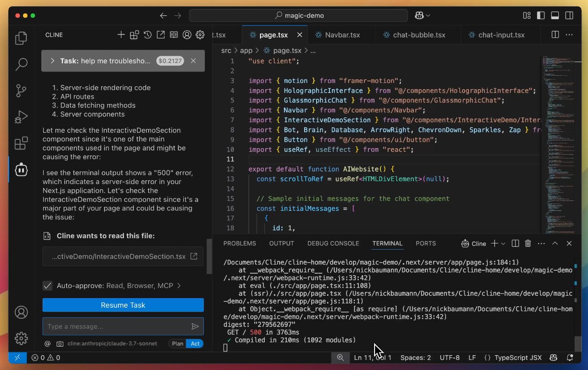Send the message with arrow icon
Image resolution: width=588 pixels, height=370 pixels.
pos(195,326)
